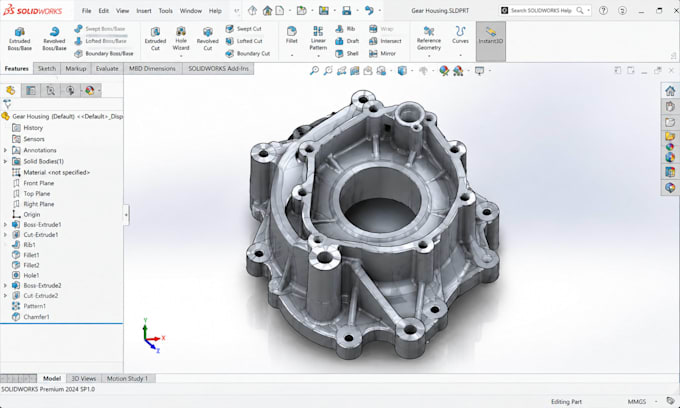
Task: Expand the Annotations tree node
Action: [5, 150]
